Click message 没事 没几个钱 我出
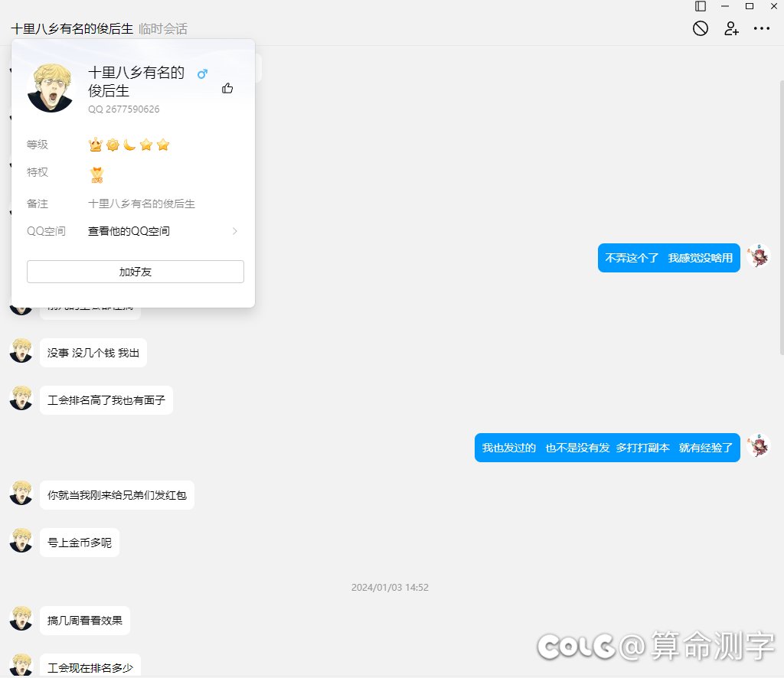 93,353
